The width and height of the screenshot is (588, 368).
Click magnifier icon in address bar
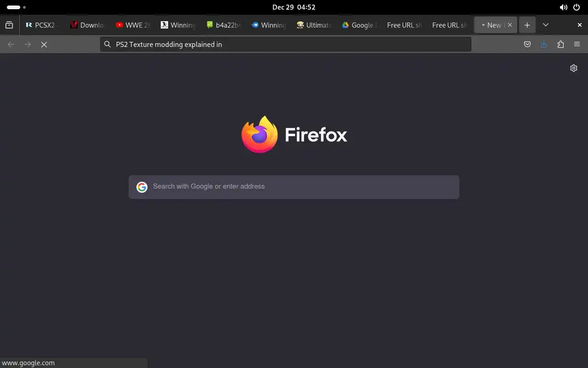point(107,45)
